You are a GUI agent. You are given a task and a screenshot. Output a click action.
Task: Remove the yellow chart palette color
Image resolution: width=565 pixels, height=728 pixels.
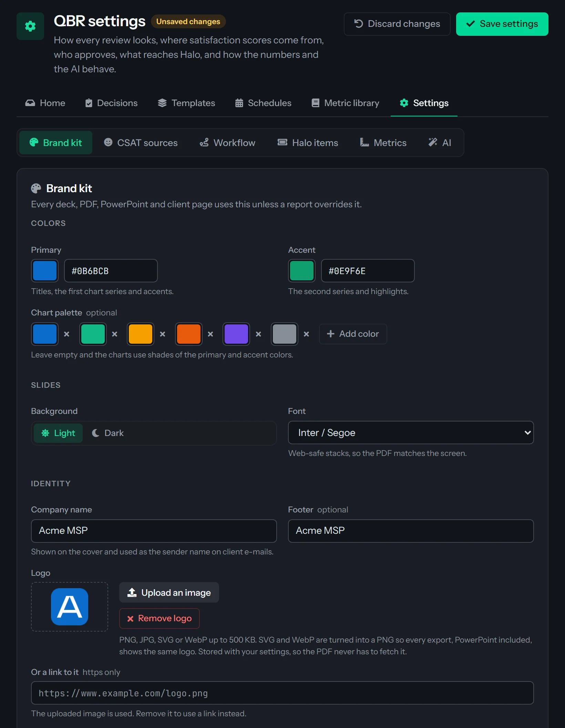(x=163, y=334)
